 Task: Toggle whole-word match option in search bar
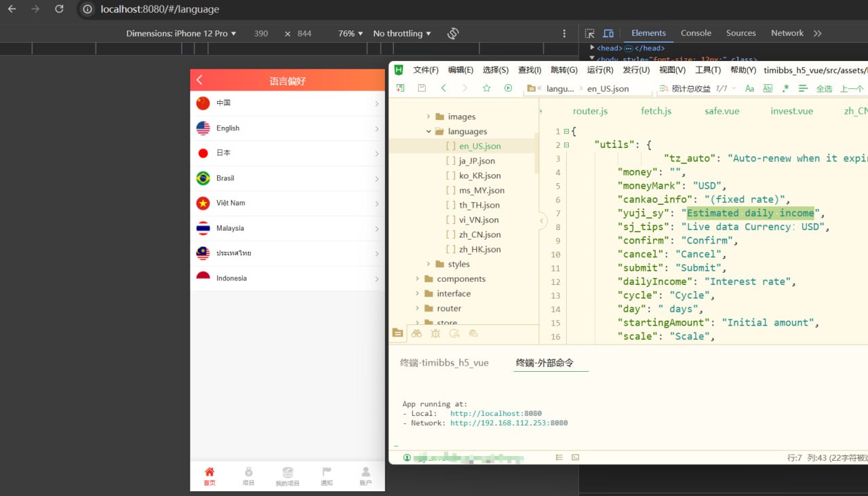768,88
